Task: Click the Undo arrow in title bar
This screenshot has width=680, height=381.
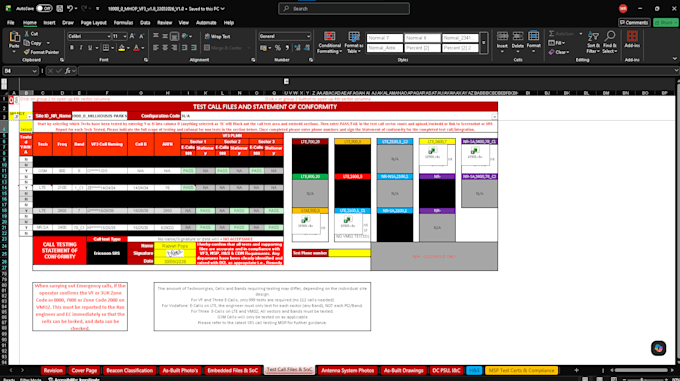Action: pos(69,8)
